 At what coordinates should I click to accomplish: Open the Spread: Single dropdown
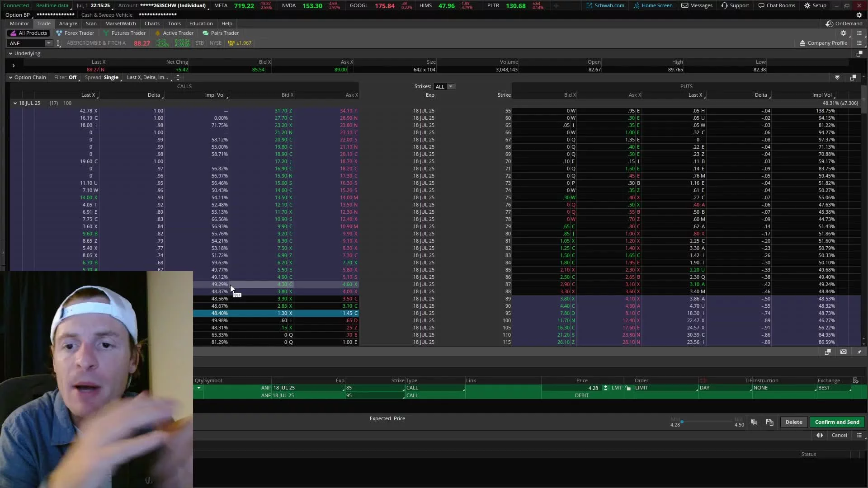[x=103, y=77]
